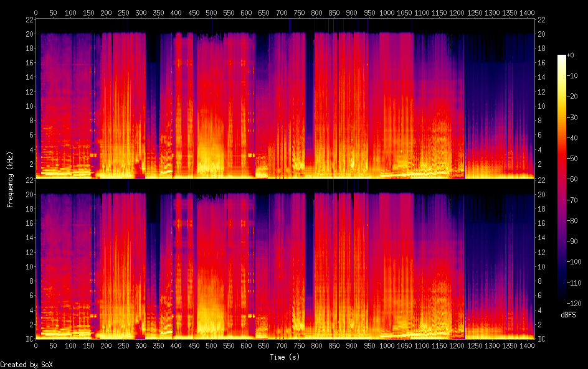Screen dimensions: 588x369
Task: Click upper channel's left-axis "10" kHz label
Action: coord(30,106)
